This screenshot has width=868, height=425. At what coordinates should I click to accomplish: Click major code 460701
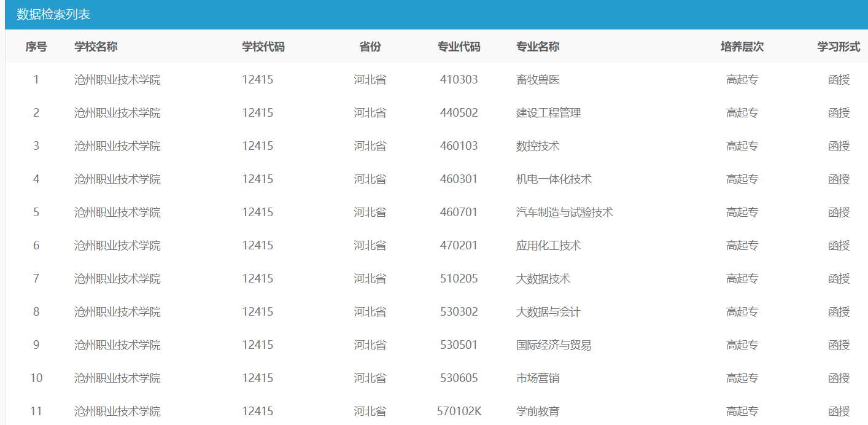pos(459,212)
